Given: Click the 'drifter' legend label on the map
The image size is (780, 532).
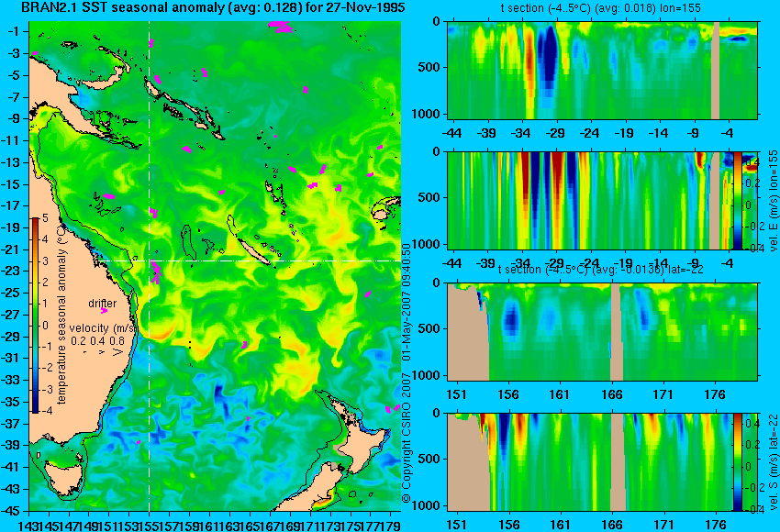Looking at the screenshot, I should coord(103,304).
